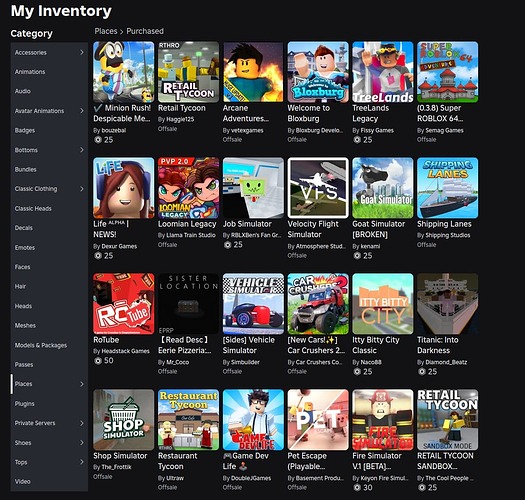Select the Passes category
The image size is (525, 500).
(24, 364)
